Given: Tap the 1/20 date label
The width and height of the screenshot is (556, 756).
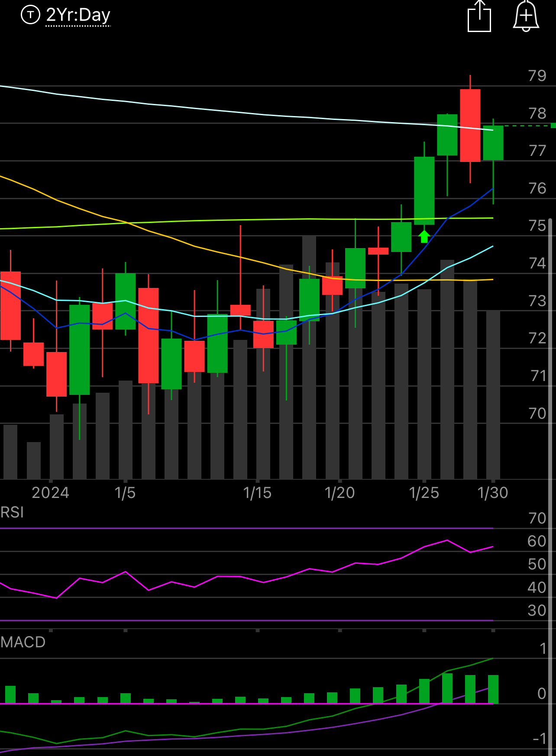Looking at the screenshot, I should point(340,493).
